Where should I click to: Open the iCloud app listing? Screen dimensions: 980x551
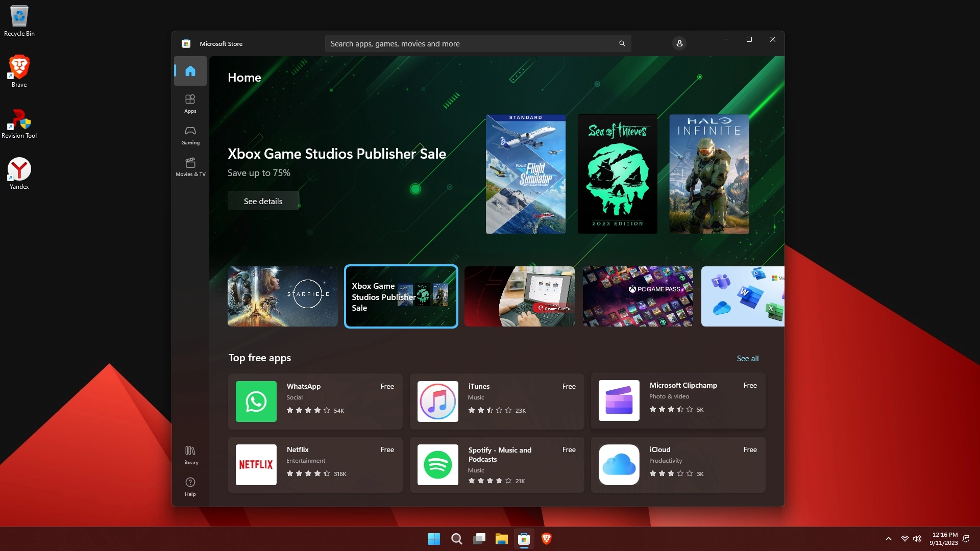[678, 465]
